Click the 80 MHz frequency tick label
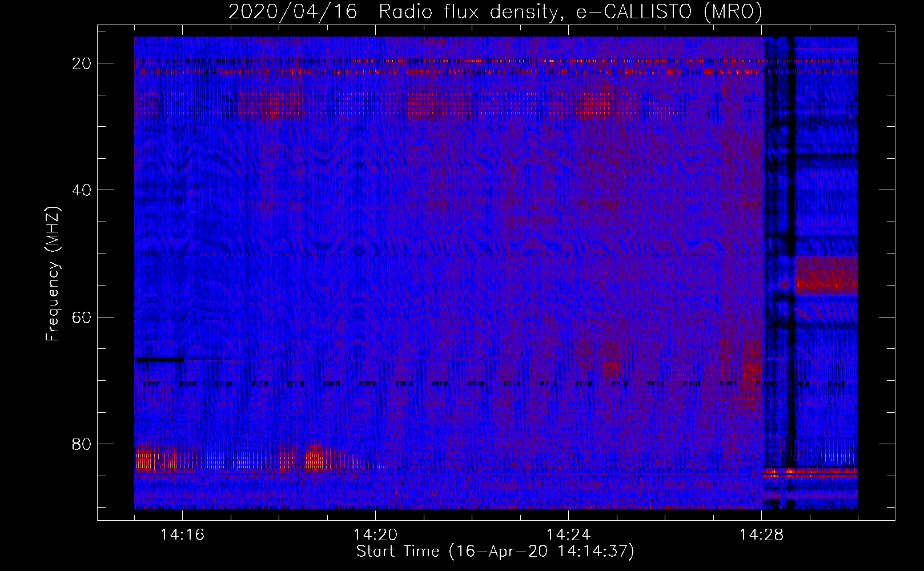The image size is (924, 571). [x=82, y=444]
